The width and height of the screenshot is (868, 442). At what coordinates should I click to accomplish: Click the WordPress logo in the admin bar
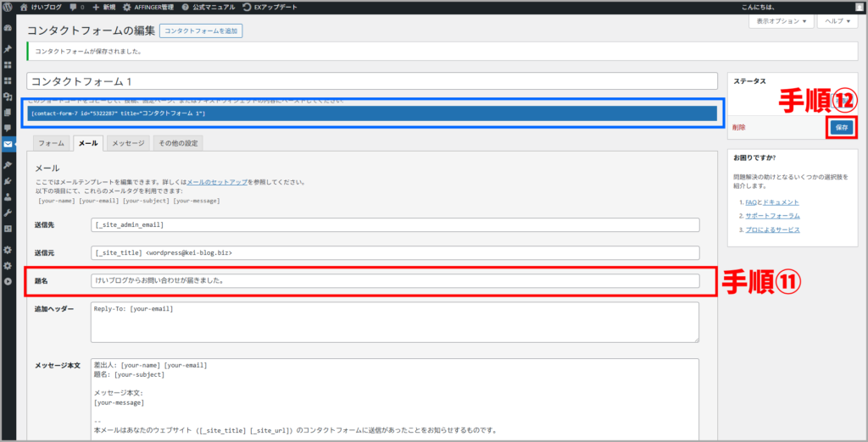point(8,7)
